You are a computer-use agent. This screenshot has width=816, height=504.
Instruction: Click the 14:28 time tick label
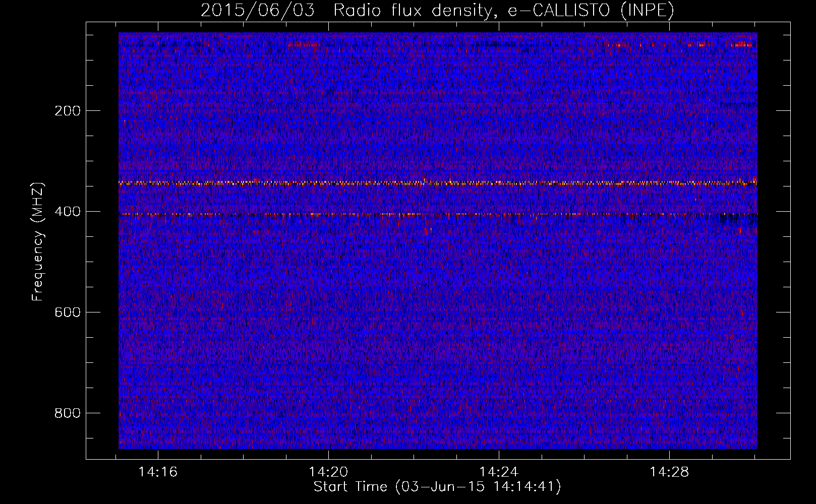[669, 472]
